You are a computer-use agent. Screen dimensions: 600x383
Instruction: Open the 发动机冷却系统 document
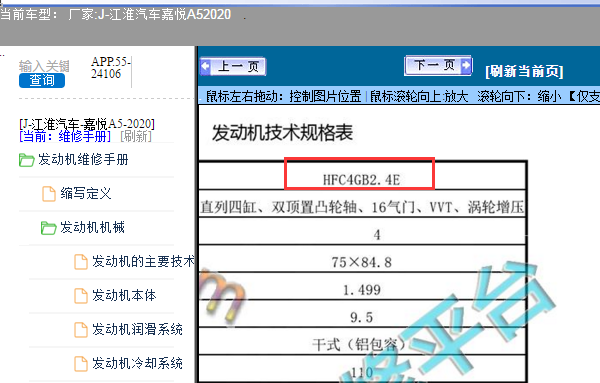137,363
